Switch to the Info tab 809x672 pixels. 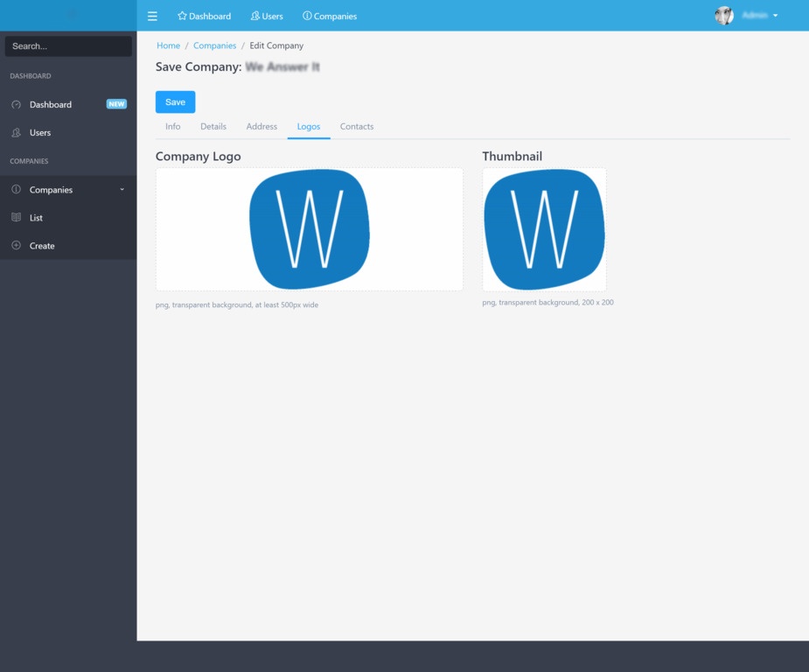point(173,127)
